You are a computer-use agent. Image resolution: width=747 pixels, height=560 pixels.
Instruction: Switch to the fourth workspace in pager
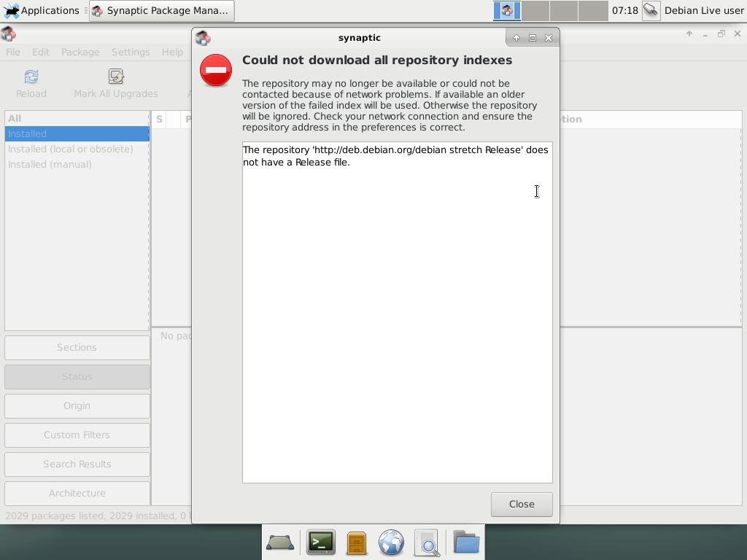593,10
